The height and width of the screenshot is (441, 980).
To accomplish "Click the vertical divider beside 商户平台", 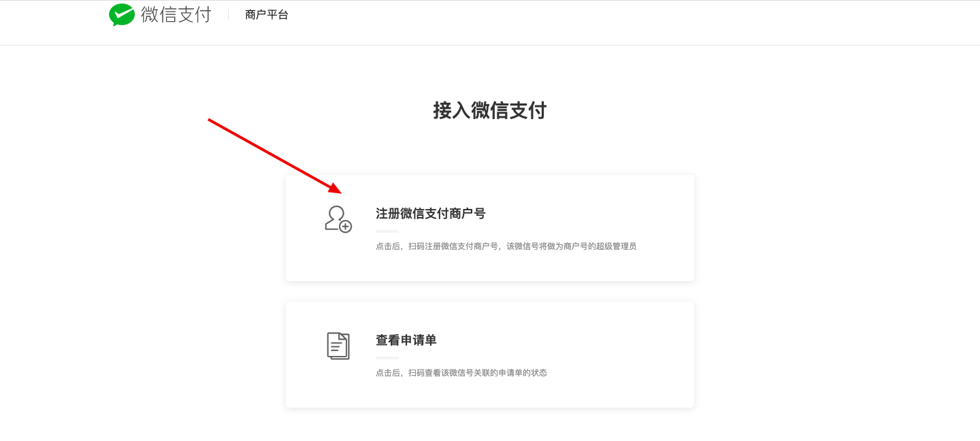I will [x=229, y=15].
